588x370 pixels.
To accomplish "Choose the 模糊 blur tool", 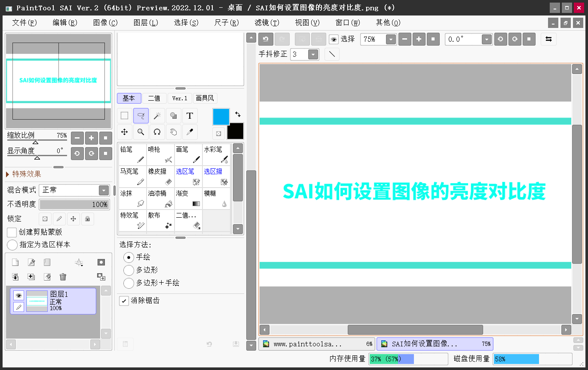I will coord(216,199).
